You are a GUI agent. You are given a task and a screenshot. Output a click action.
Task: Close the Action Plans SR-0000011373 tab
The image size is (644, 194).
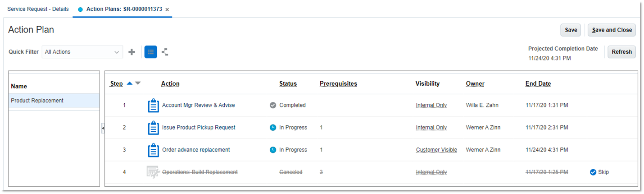167,9
